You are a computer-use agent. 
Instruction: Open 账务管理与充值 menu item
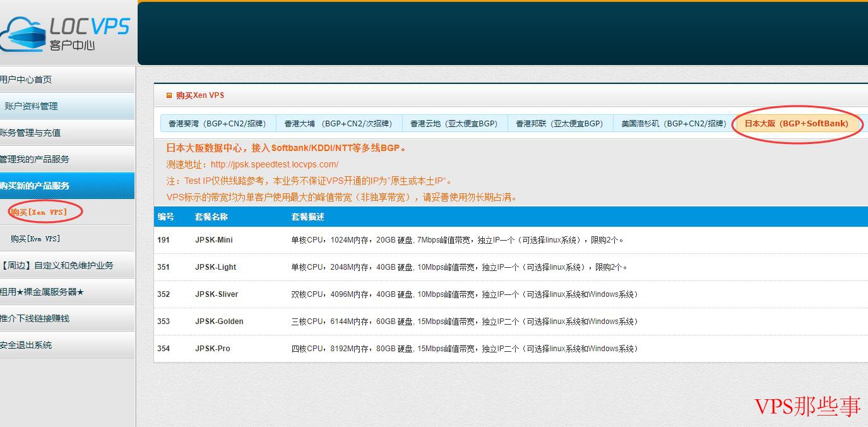click(x=67, y=133)
